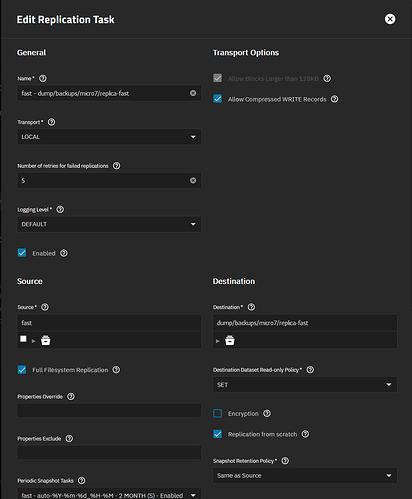Click the Properties Override input
The height and width of the screenshot is (499, 412).
click(x=109, y=410)
